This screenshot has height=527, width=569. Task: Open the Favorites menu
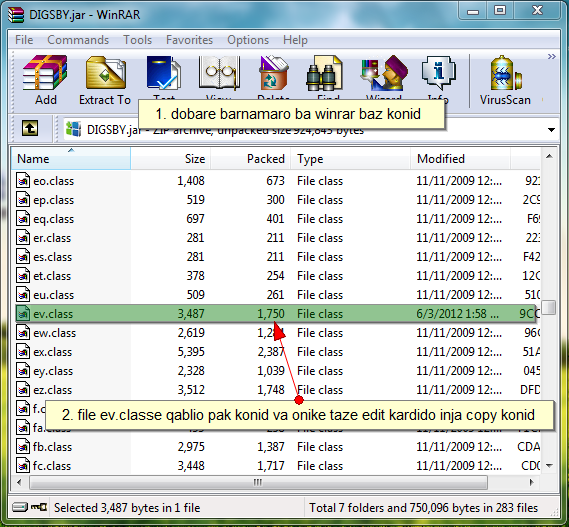pyautogui.click(x=189, y=40)
